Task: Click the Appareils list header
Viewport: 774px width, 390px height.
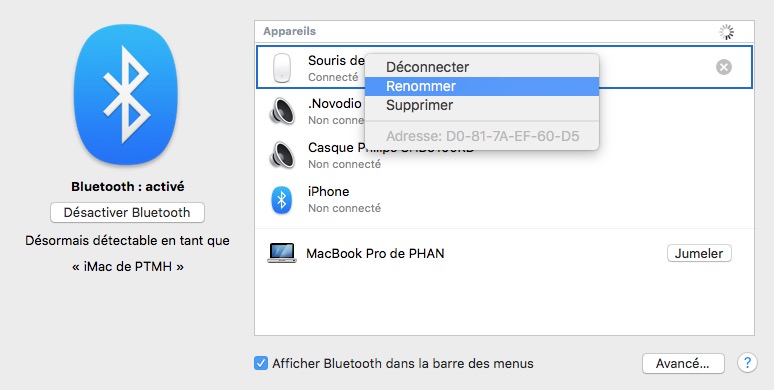Action: (x=504, y=32)
